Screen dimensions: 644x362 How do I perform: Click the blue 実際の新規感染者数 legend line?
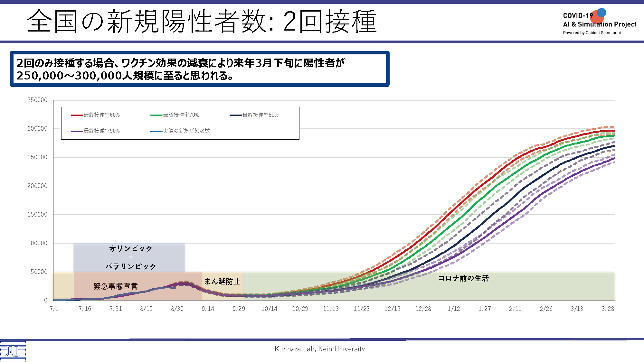(x=156, y=131)
